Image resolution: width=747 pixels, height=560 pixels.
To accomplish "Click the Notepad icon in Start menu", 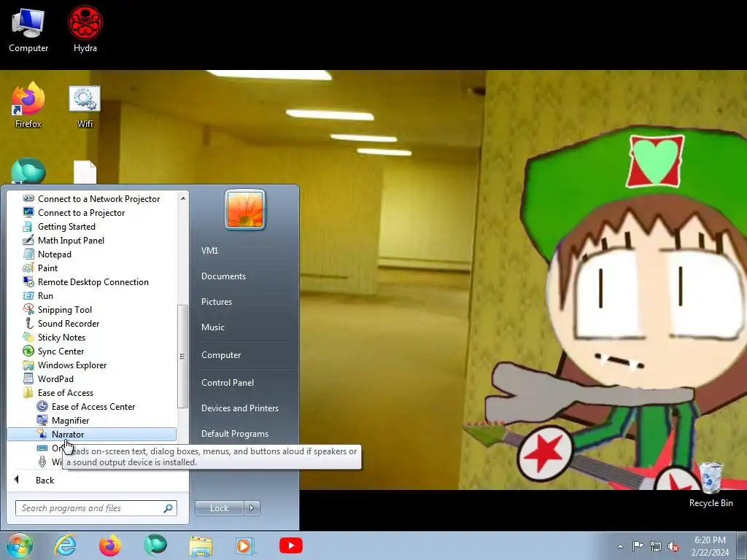I will [28, 254].
